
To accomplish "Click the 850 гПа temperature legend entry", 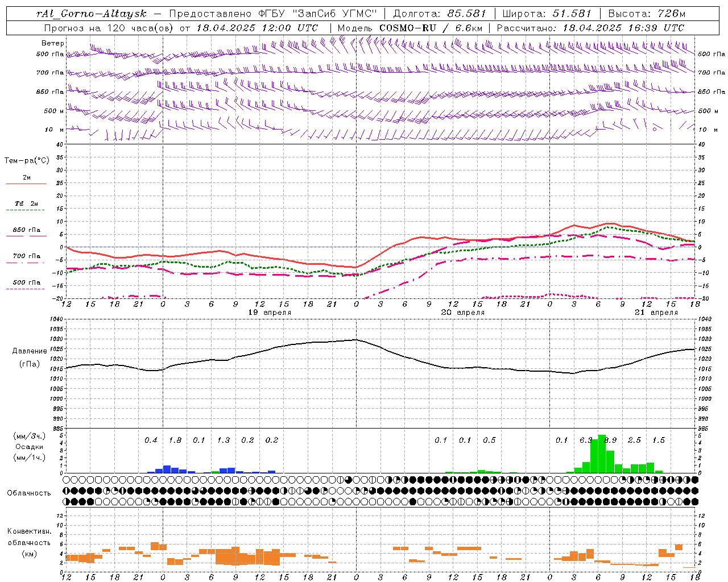I will (x=27, y=230).
